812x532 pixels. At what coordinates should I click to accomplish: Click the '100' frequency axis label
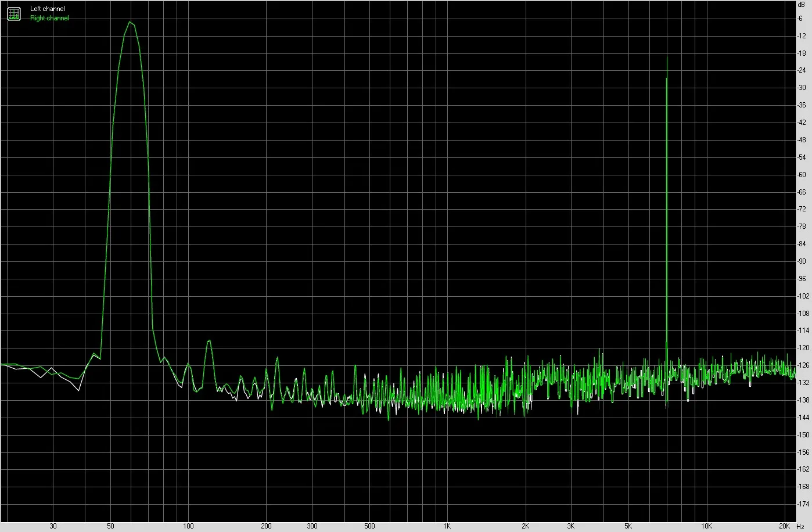(x=188, y=526)
